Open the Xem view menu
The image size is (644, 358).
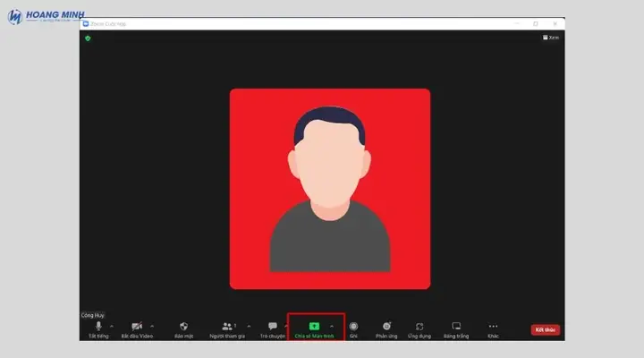point(551,38)
